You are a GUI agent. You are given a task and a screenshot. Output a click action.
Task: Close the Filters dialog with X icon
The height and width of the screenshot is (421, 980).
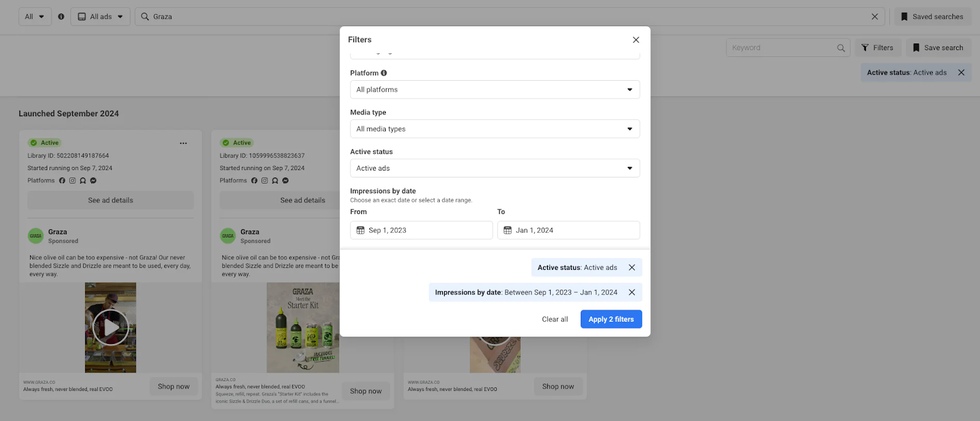coord(636,40)
